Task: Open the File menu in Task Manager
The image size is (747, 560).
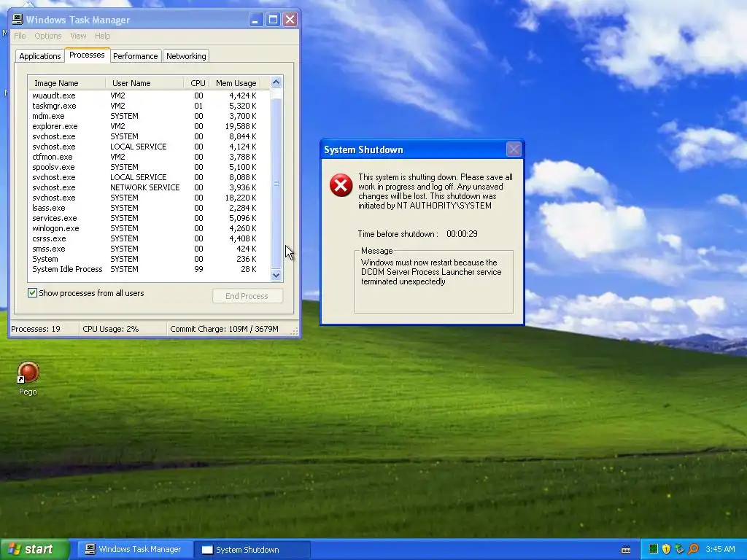Action: point(20,36)
